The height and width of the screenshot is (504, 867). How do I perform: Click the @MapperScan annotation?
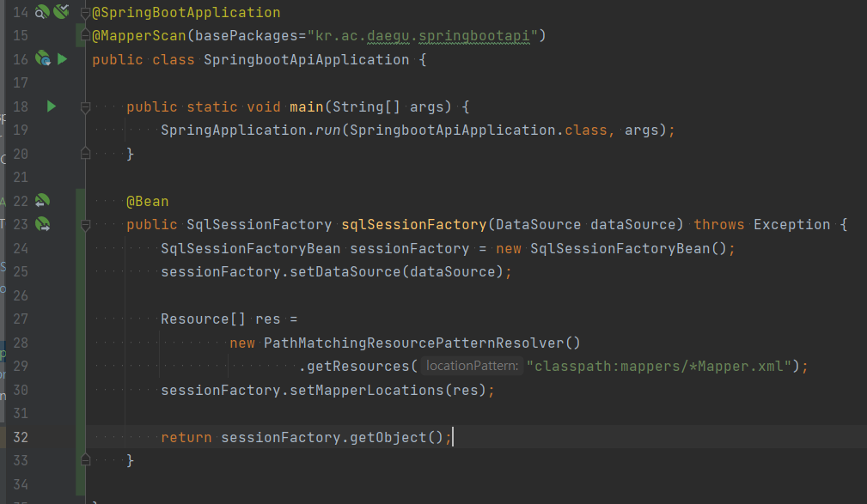tap(139, 36)
